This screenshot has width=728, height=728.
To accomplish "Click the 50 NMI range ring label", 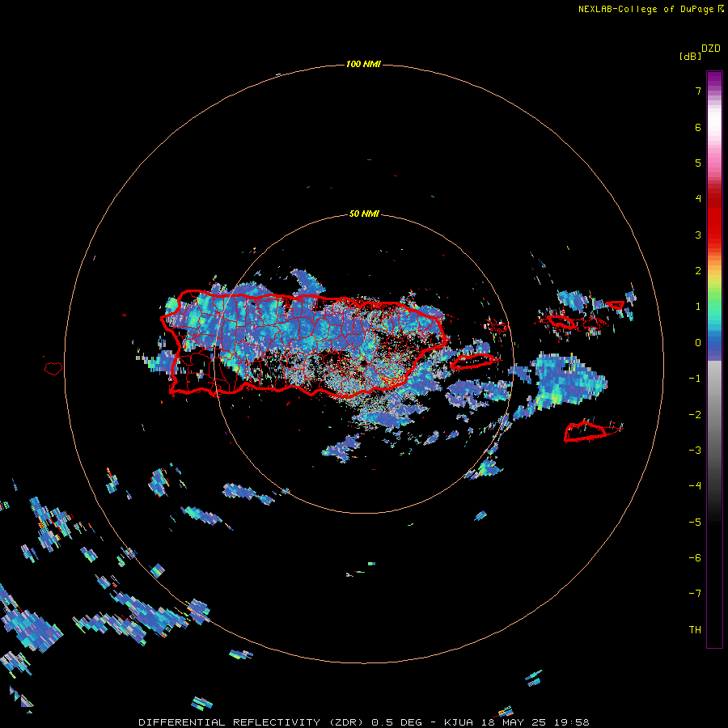I will coord(364,214).
